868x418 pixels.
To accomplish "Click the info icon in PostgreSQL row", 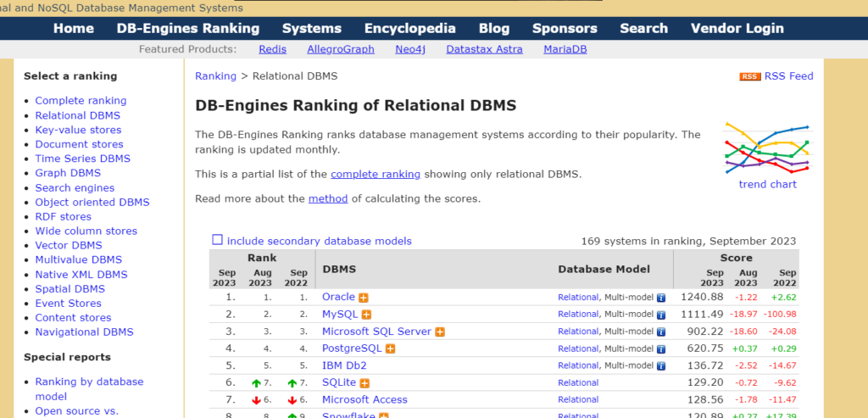I will tap(661, 349).
